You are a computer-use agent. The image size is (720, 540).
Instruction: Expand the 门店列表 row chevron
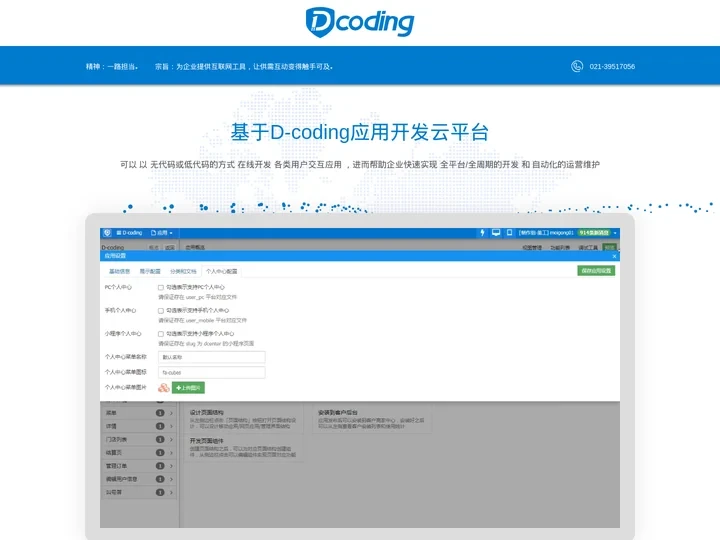coord(171,439)
